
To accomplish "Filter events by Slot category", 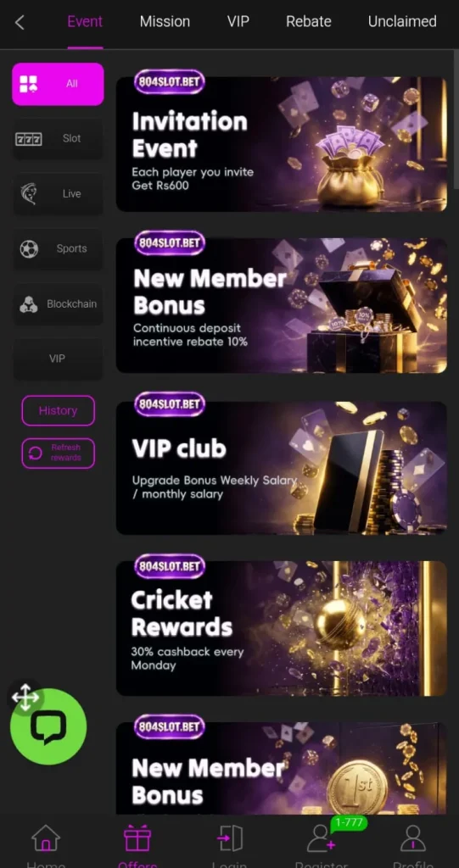I will tap(58, 138).
